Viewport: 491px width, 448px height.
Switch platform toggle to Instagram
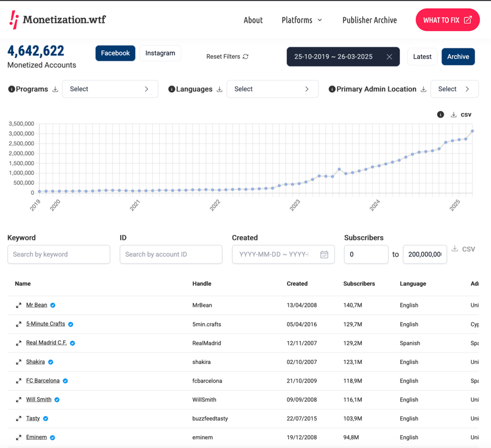pos(160,53)
